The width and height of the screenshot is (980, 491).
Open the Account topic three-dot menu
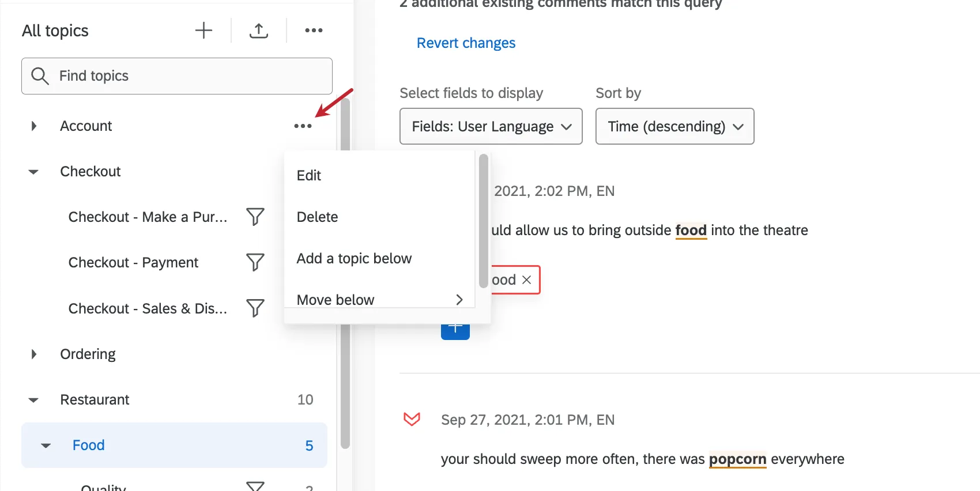point(303,126)
